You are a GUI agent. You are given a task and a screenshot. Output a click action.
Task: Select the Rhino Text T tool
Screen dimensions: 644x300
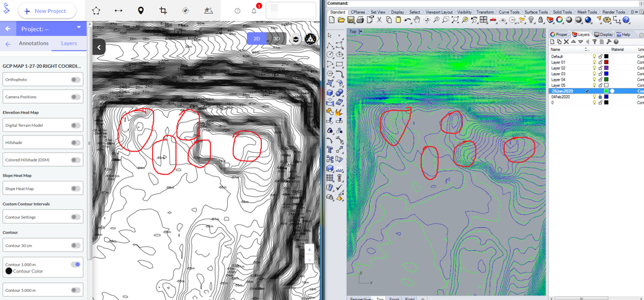point(330,148)
